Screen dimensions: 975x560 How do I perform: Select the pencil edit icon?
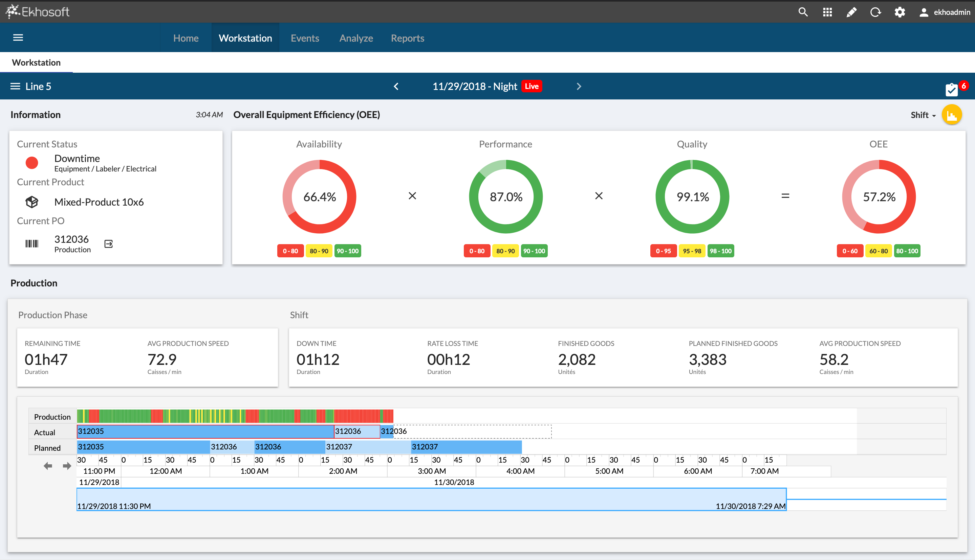pos(851,12)
